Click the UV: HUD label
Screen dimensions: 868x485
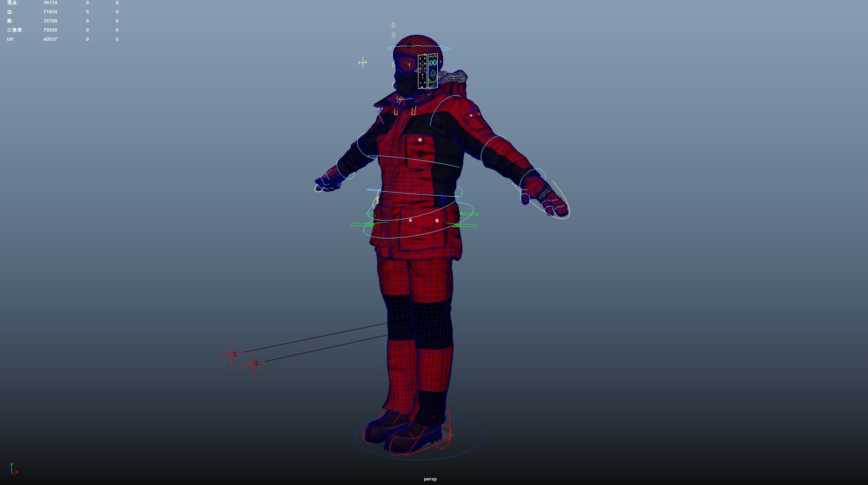coord(11,39)
